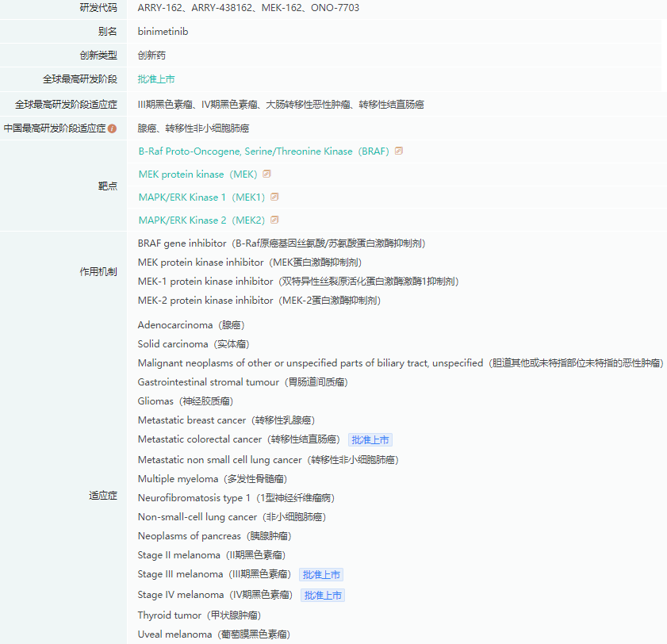Open the 批准上市 global development stage link

(x=156, y=79)
